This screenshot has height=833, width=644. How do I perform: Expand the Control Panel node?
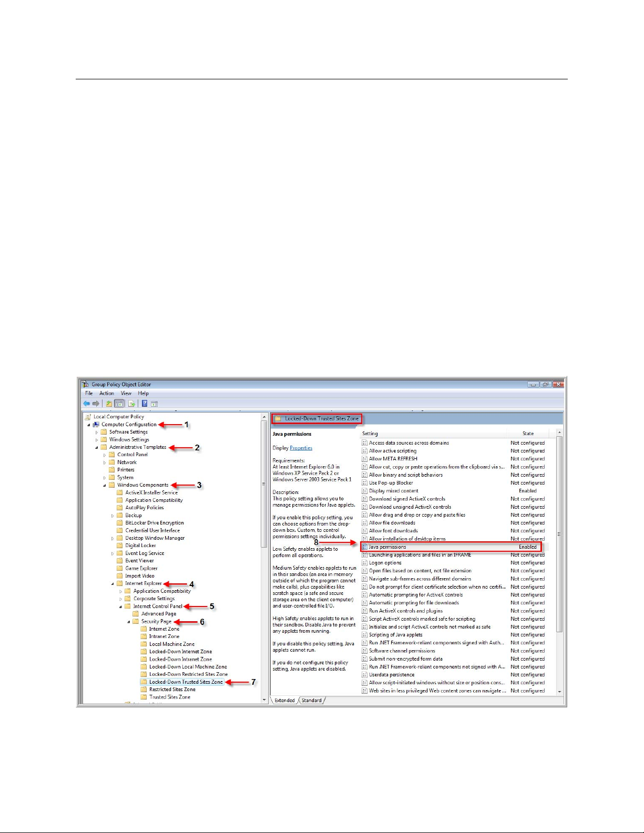coord(105,455)
